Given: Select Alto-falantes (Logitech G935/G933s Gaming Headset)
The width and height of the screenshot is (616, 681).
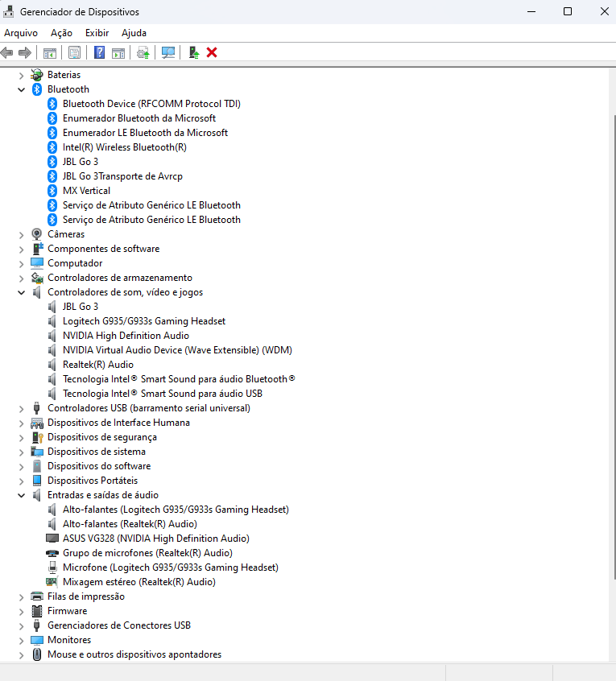Looking at the screenshot, I should (x=176, y=510).
